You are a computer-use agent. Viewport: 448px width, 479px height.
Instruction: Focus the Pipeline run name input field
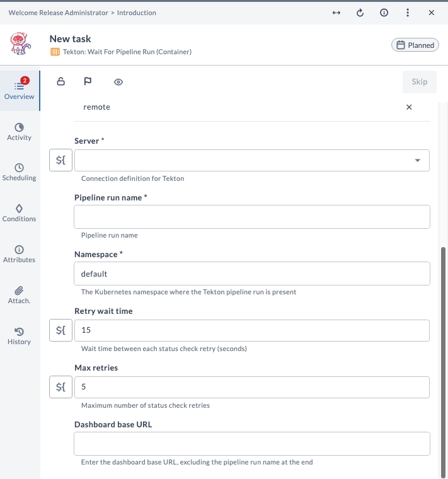[252, 217]
